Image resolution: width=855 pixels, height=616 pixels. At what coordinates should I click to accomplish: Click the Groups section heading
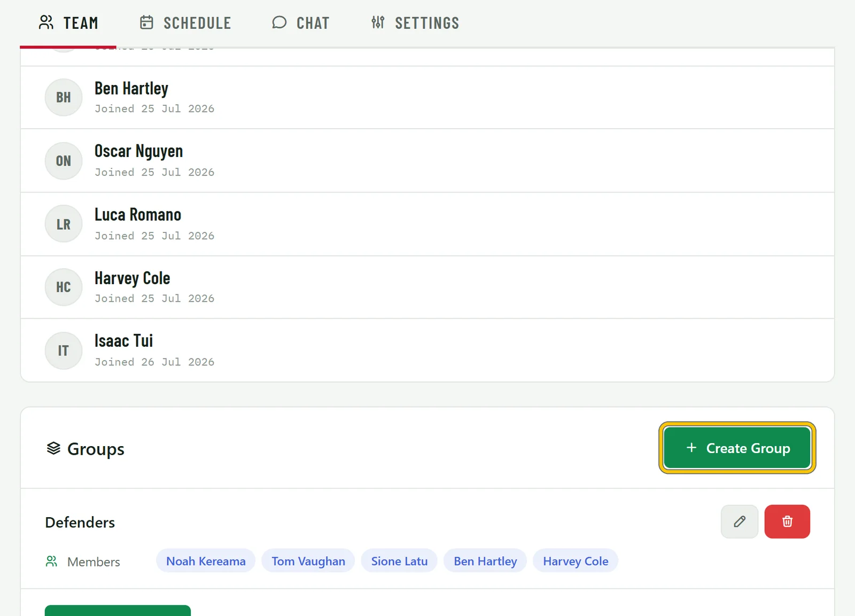point(96,449)
